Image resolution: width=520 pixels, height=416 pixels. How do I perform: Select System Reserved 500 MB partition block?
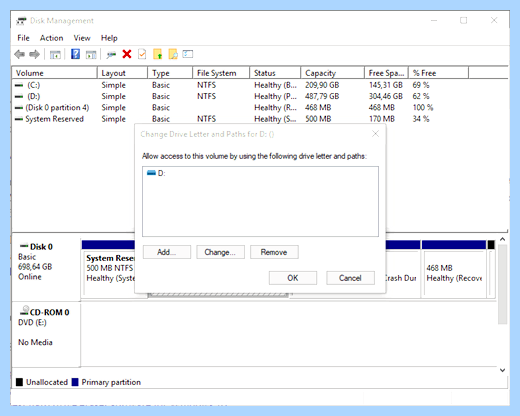pos(109,268)
